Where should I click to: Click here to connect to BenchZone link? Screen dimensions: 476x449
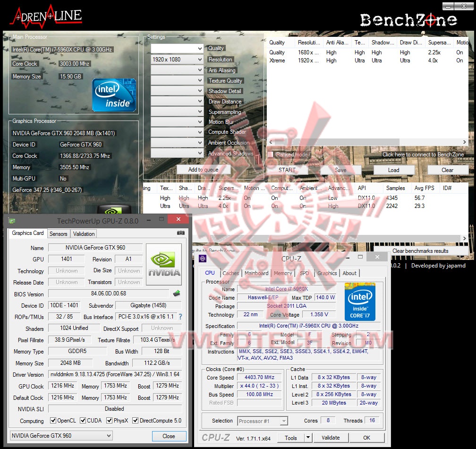pyautogui.click(x=423, y=155)
